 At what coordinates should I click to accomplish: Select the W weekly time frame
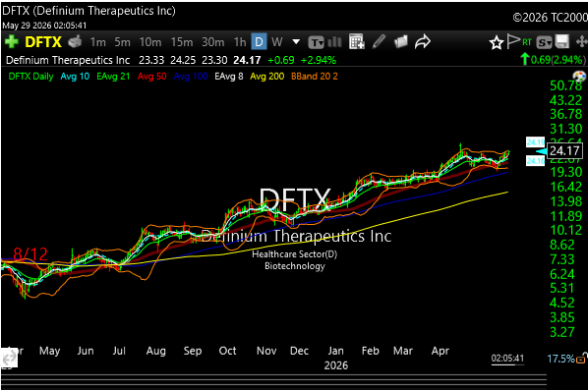pyautogui.click(x=276, y=42)
